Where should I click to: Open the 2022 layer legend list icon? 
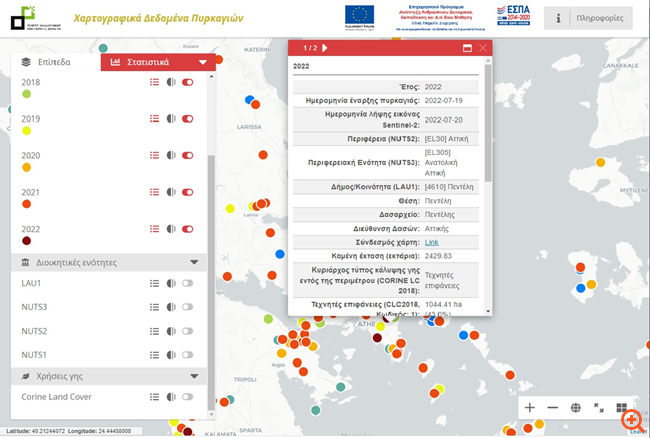154,229
